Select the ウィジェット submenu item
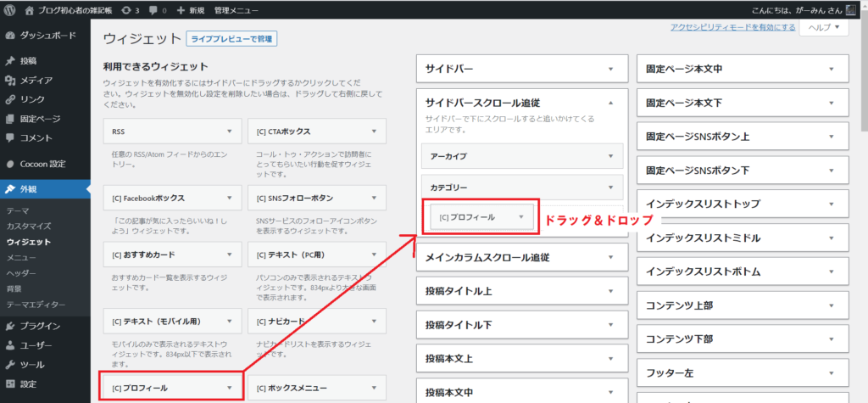 click(29, 242)
